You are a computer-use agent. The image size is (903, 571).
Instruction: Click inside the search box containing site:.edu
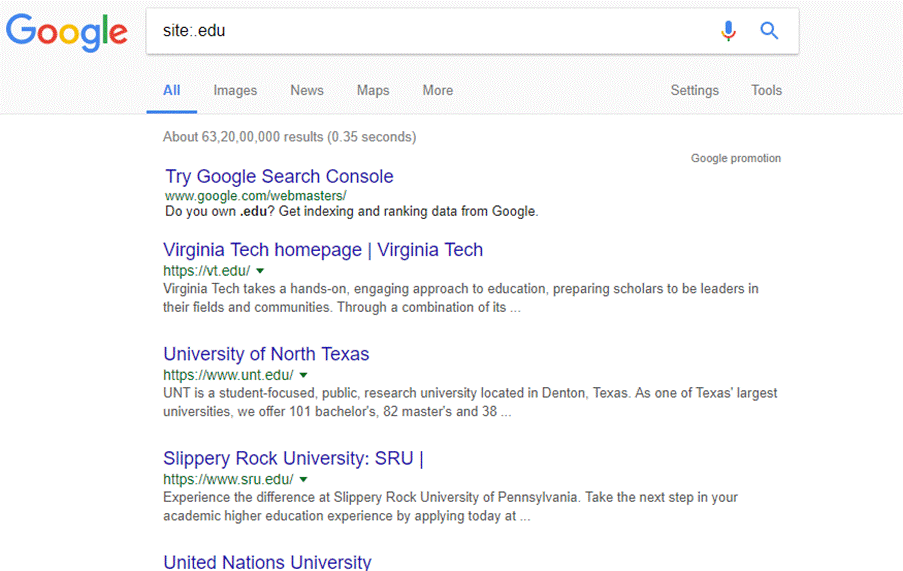point(430,31)
